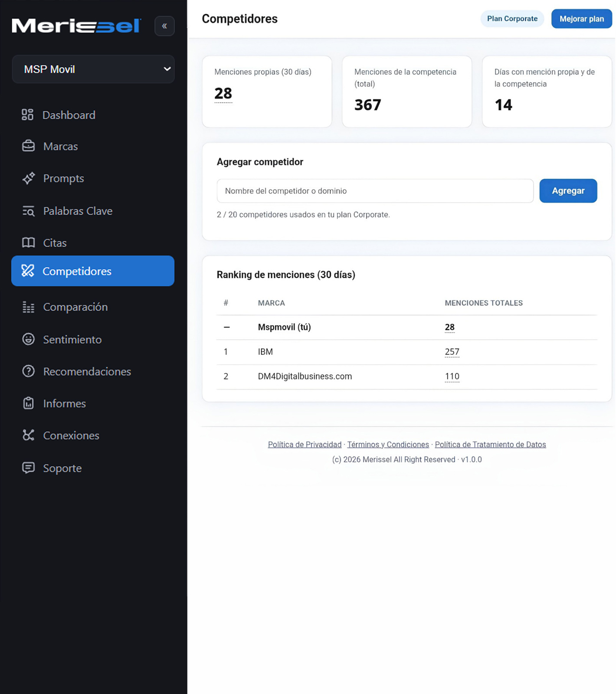This screenshot has width=616, height=694.
Task: Open Marcas via its briefcase icon
Action: click(x=29, y=146)
